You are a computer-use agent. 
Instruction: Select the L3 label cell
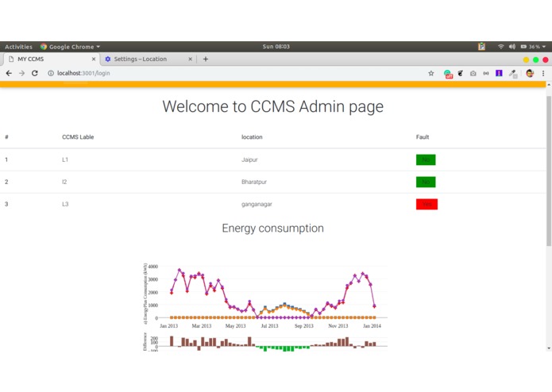tap(65, 204)
